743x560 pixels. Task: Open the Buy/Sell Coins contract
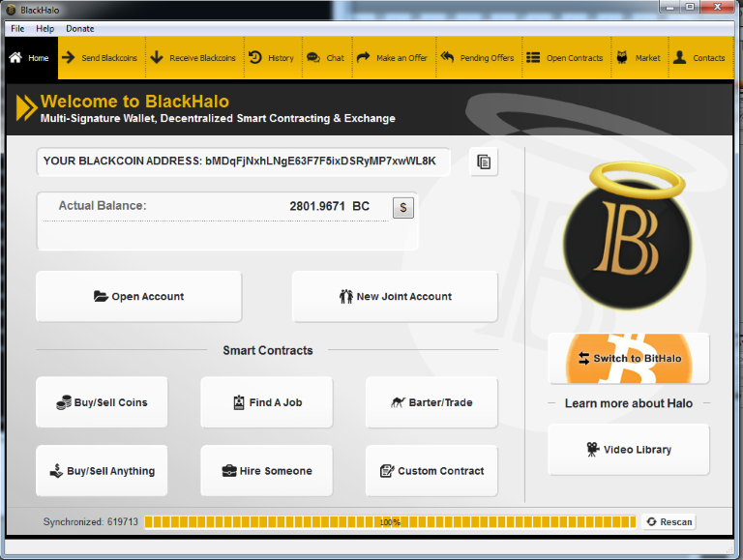102,402
